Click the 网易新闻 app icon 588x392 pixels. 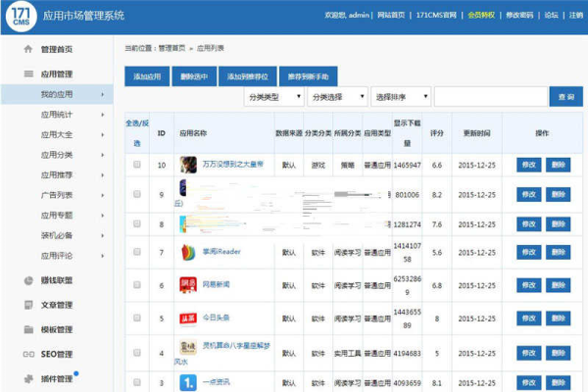[x=188, y=285]
